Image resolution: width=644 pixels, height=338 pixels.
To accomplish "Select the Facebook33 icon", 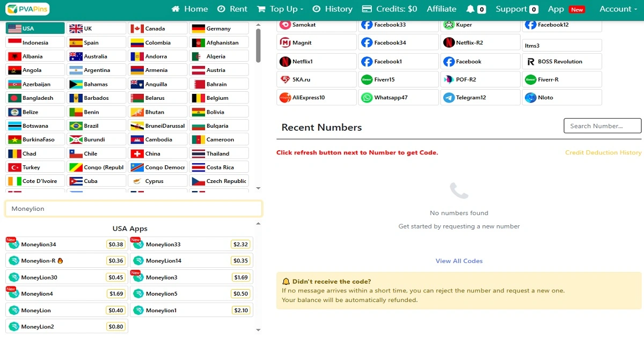I will (367, 25).
